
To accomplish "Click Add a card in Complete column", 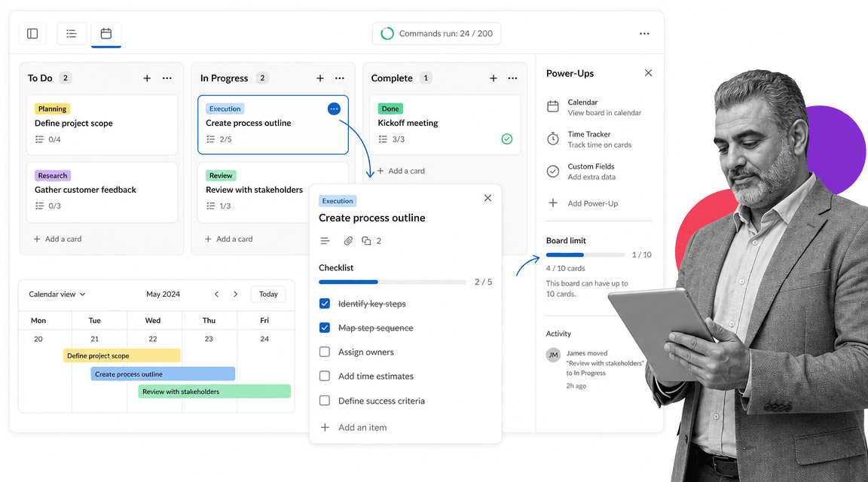I will click(401, 171).
